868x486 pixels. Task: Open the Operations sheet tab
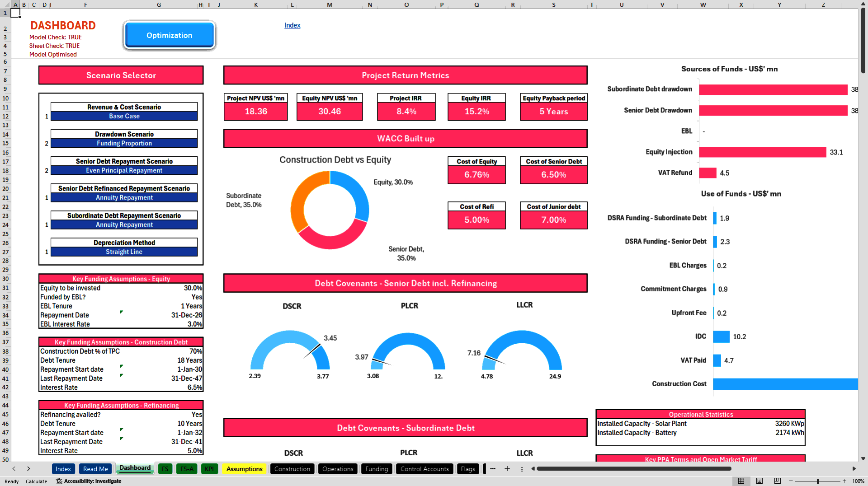[x=338, y=469]
